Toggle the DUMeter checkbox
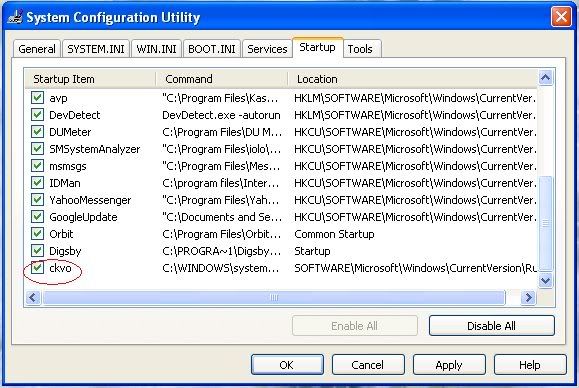The width and height of the screenshot is (579, 388). (37, 132)
